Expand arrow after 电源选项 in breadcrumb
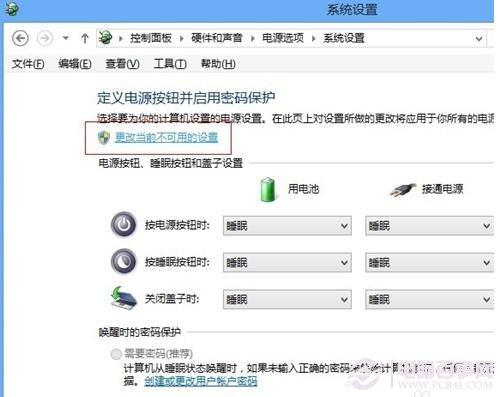 (314, 39)
